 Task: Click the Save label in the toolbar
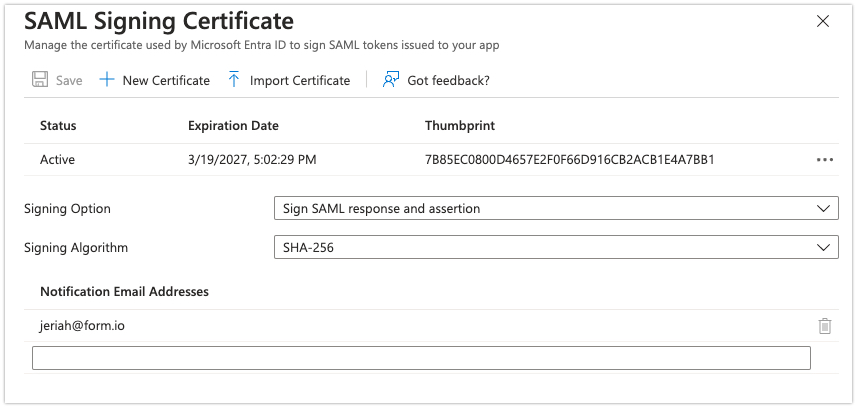(x=69, y=80)
